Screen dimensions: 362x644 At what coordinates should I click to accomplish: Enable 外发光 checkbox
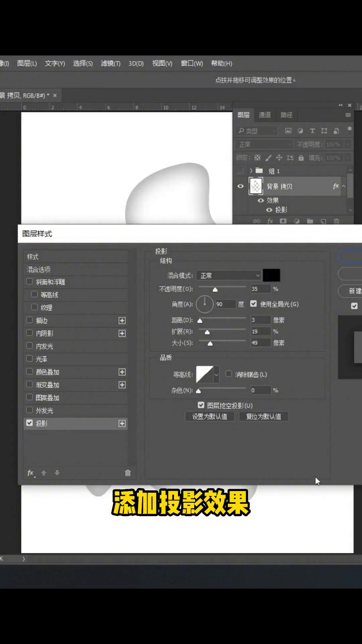click(29, 410)
